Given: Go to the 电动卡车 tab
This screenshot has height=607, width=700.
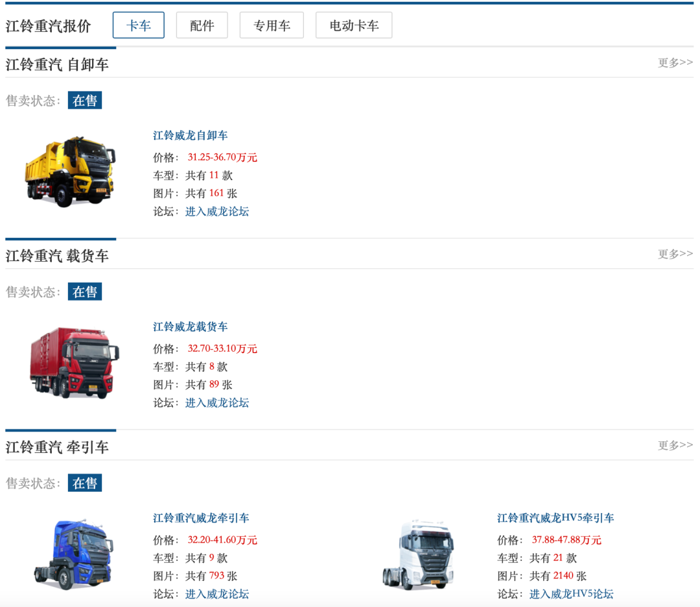Looking at the screenshot, I should pos(353,25).
